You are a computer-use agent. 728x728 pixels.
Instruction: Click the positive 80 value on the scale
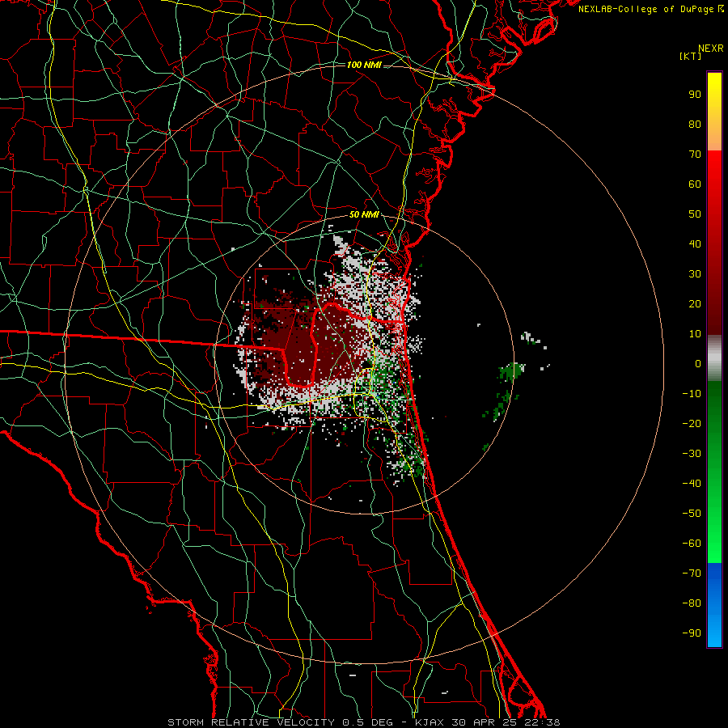(695, 125)
